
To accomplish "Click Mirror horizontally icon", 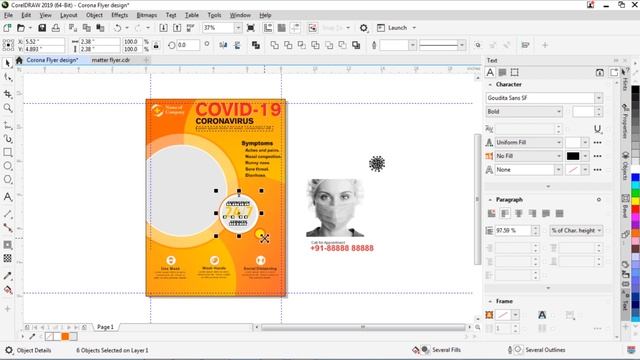I will pyautogui.click(x=223, y=45).
